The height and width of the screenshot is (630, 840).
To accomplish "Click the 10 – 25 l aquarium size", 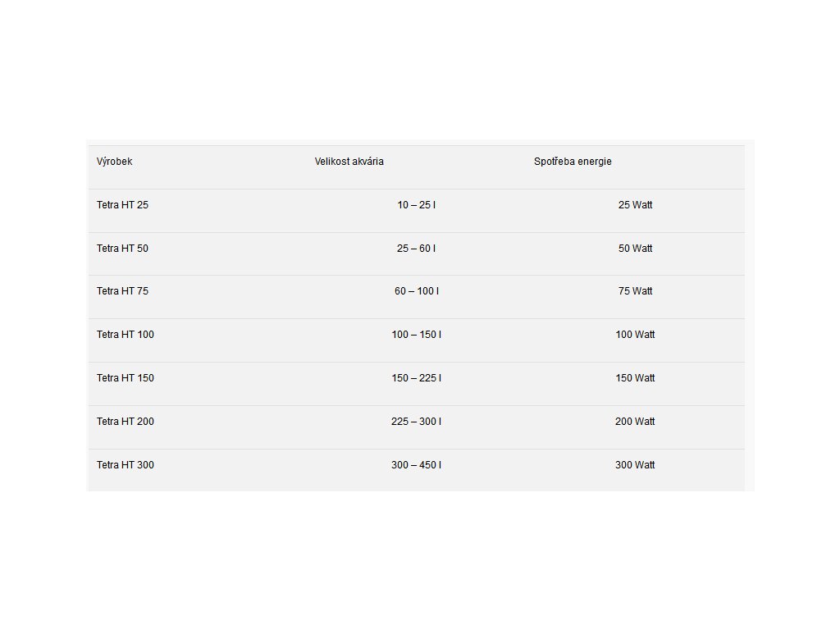I will pos(416,205).
